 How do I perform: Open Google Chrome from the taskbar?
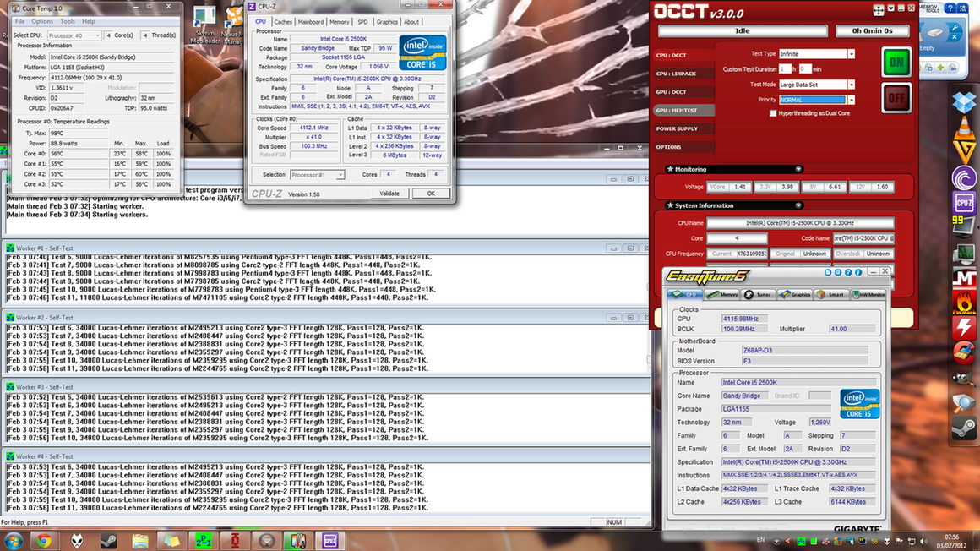(x=44, y=540)
